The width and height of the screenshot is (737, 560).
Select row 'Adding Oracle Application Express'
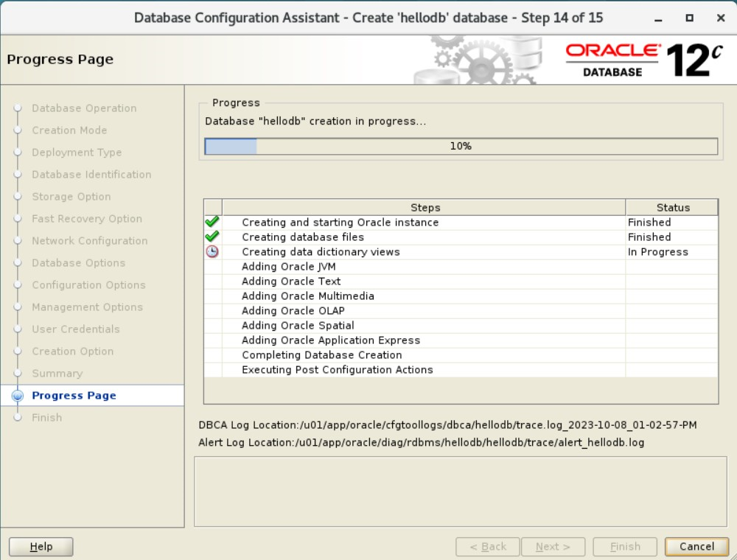tap(461, 340)
